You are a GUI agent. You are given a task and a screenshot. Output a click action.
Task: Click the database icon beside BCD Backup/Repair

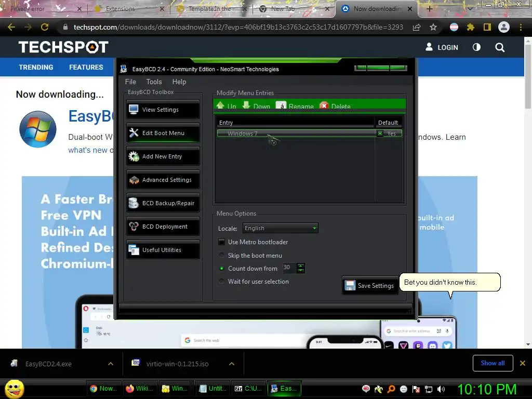134,203
